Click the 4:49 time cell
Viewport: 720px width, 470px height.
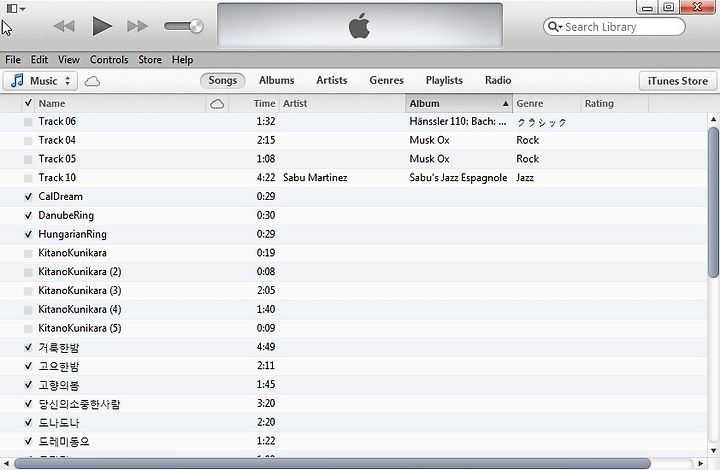(x=266, y=347)
